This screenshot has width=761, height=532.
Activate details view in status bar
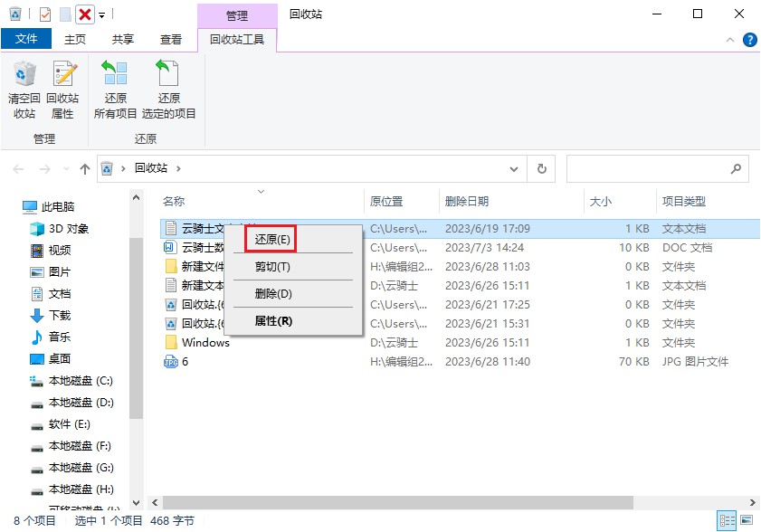point(728,520)
